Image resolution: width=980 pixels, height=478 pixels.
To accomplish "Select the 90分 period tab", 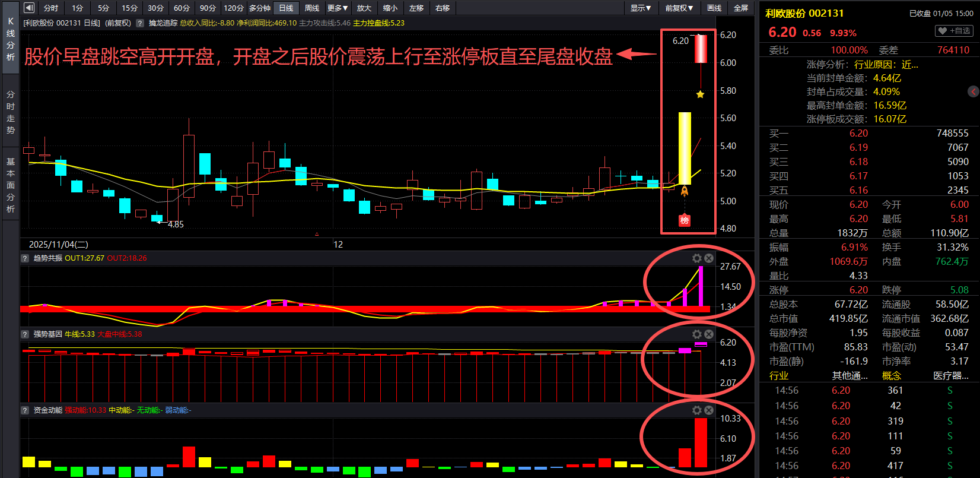I will tap(208, 8).
